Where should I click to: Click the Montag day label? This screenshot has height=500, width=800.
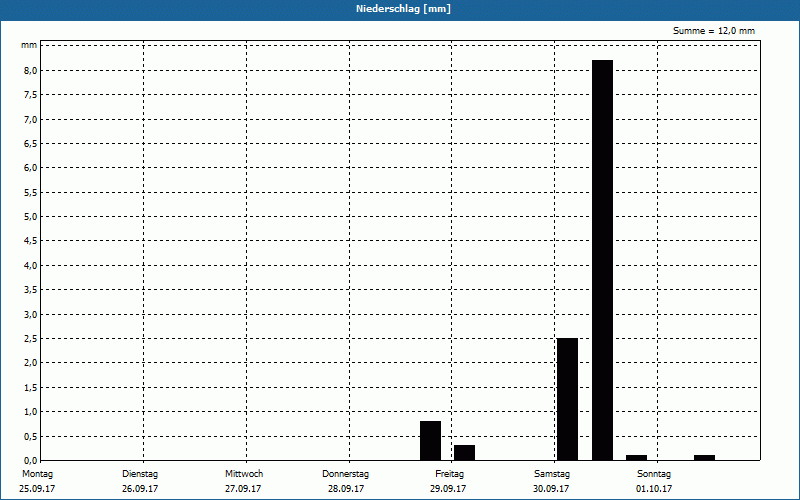[x=37, y=474]
